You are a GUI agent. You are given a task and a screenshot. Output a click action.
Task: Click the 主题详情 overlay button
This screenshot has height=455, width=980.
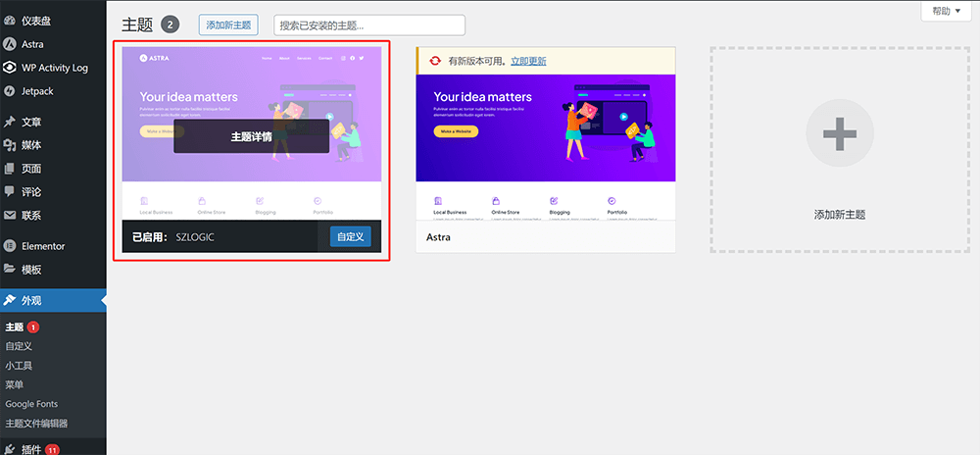coord(251,136)
